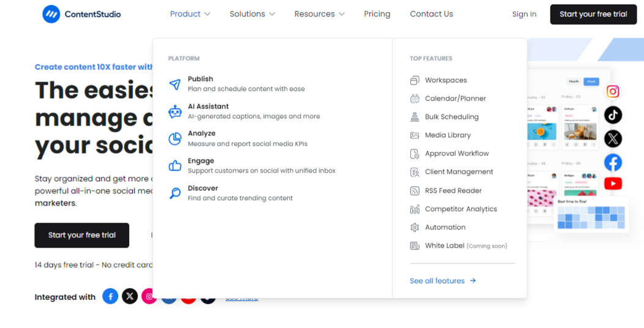The width and height of the screenshot is (644, 328).
Task: Click the orange fruit post thumbnail
Action: click(x=542, y=132)
